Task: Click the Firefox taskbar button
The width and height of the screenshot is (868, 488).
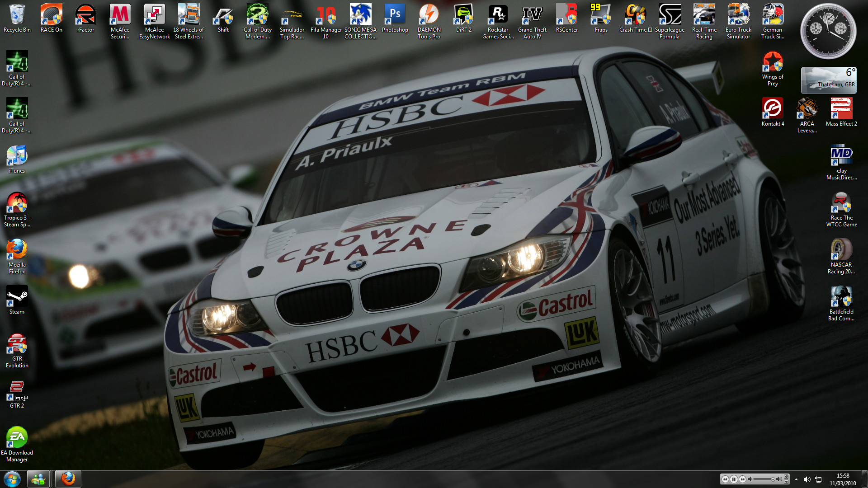Action: pyautogui.click(x=68, y=479)
